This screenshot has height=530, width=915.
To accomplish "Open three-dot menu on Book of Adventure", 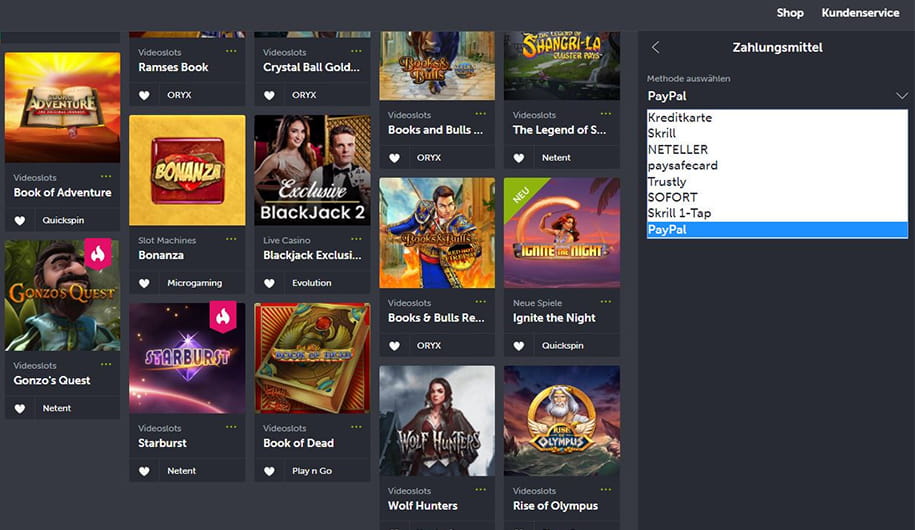I will tap(106, 176).
